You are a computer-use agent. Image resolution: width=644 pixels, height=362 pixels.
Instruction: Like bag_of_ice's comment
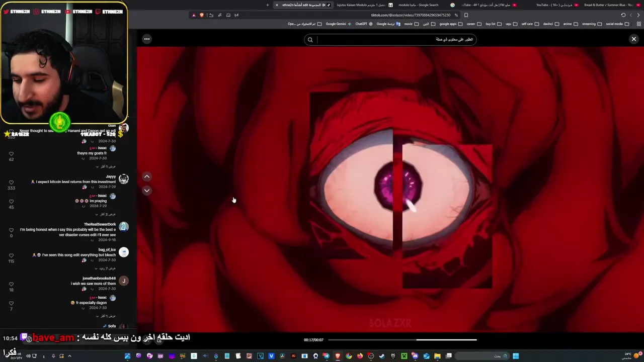click(11, 255)
